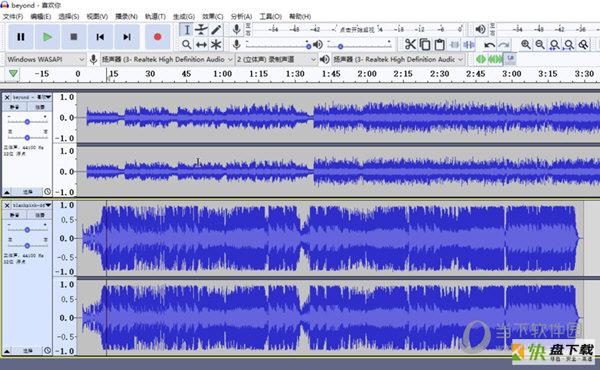The width and height of the screenshot is (600, 370).
Task: Open the 选择(S) menu
Action: [69, 16]
